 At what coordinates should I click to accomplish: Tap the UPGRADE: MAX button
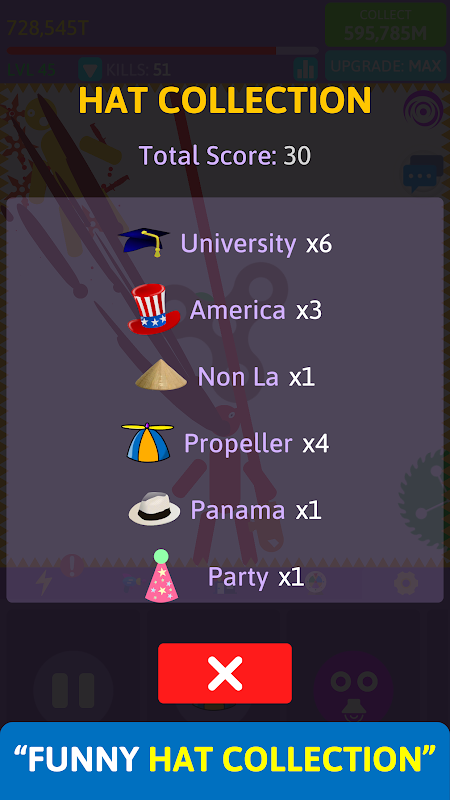coord(386,66)
